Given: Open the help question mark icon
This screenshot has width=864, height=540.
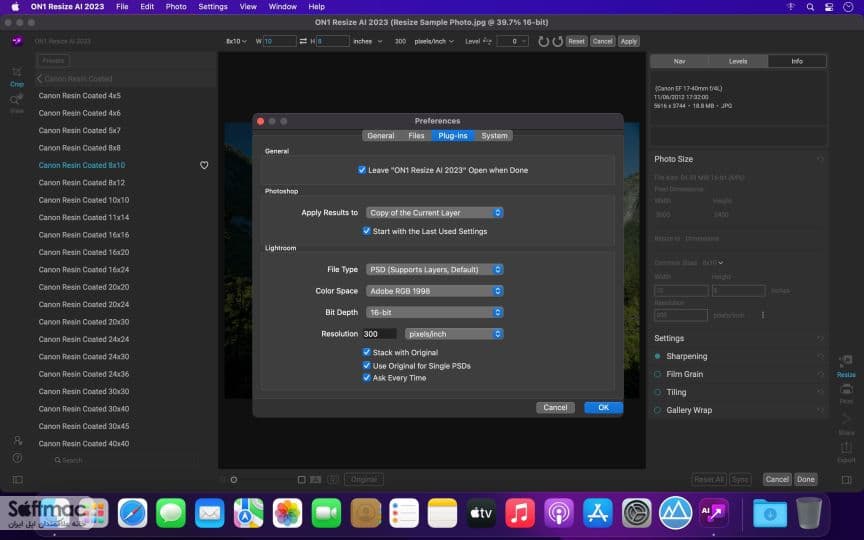Looking at the screenshot, I should click(18, 458).
